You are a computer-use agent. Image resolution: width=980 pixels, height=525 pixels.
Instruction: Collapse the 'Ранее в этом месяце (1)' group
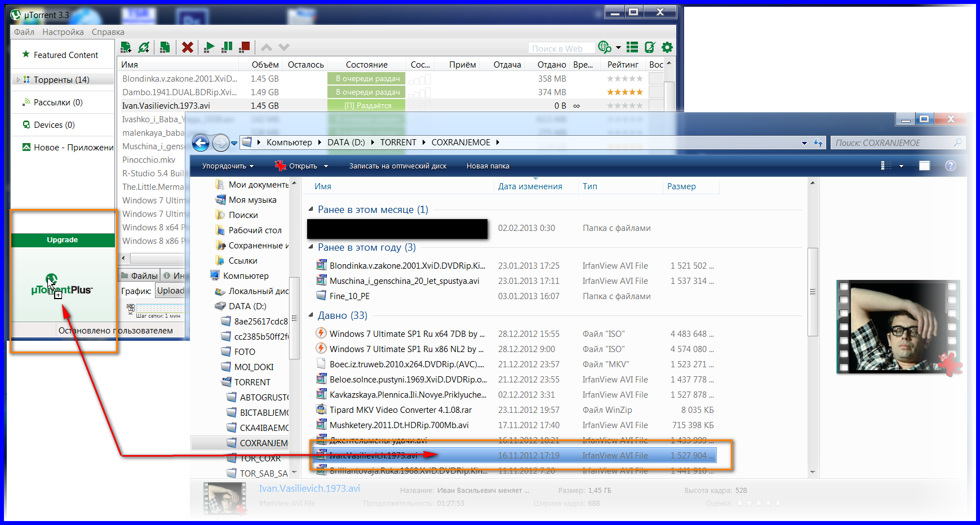[x=311, y=210]
